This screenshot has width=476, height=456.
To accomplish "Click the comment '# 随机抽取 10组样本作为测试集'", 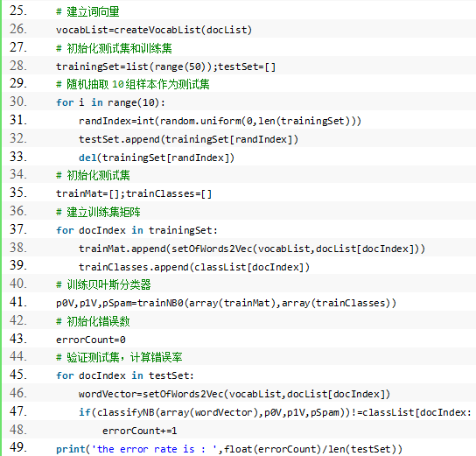I will 133,84.
